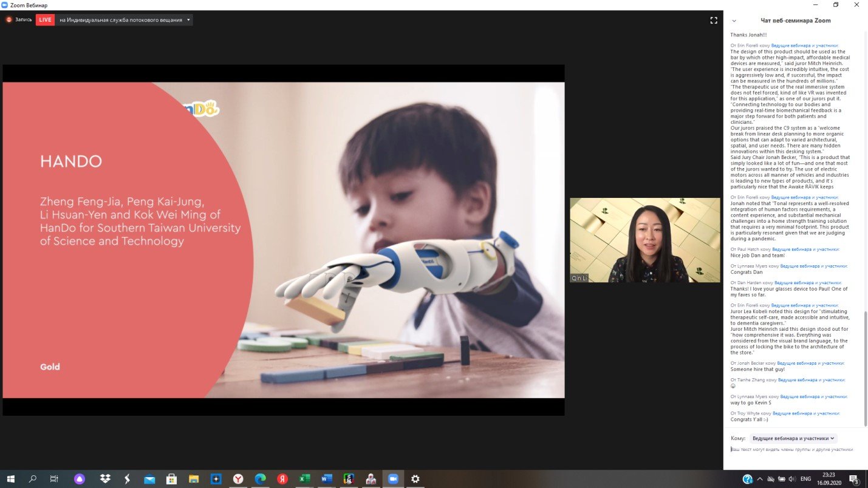
Task: Click the recording indicator labeled Запись
Action: [x=18, y=19]
